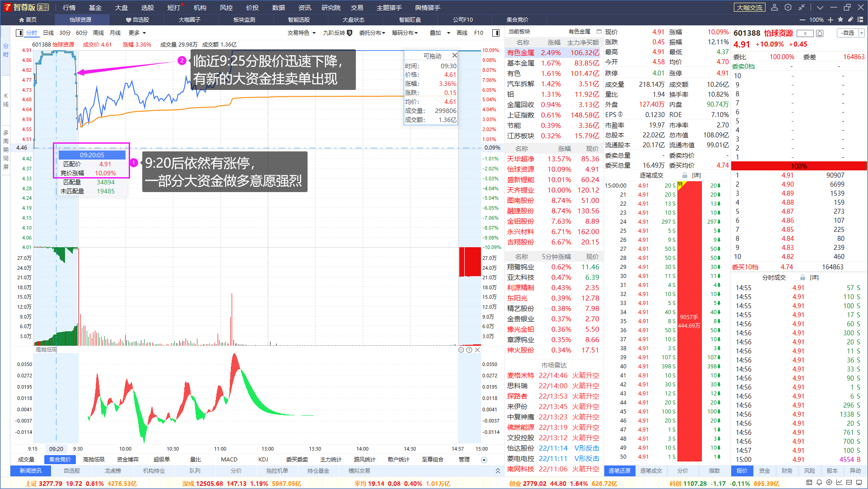Image resolution: width=868 pixels, height=489 pixels.
Task: Click the pencil edit icon
Action: tap(850, 19)
